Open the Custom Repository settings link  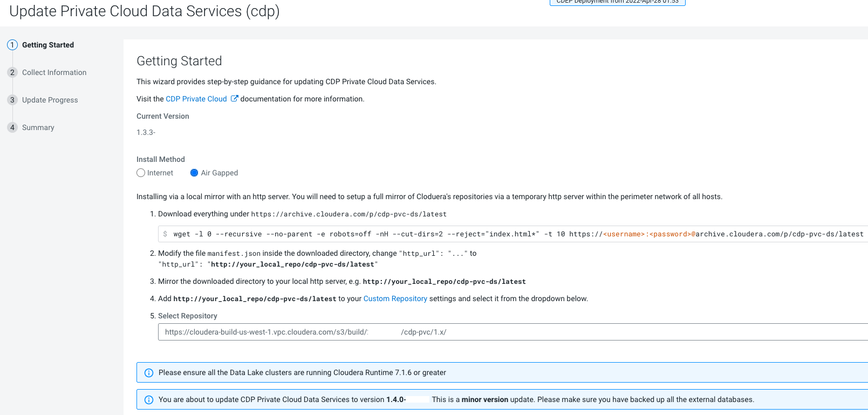coord(395,298)
